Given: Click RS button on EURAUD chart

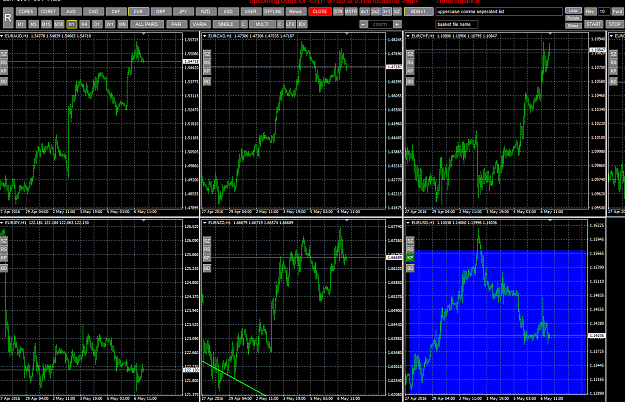Looking at the screenshot, I should [4, 62].
